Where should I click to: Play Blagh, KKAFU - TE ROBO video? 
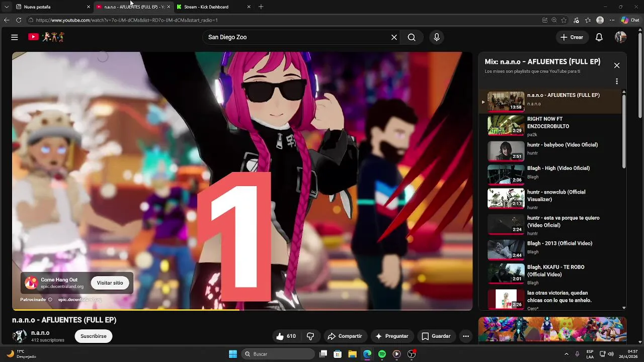(551, 275)
